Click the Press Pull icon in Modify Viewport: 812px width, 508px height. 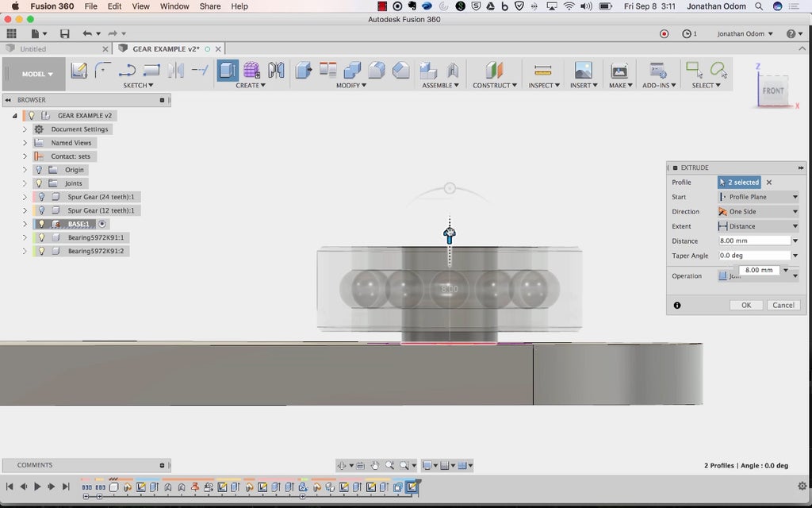[303, 71]
